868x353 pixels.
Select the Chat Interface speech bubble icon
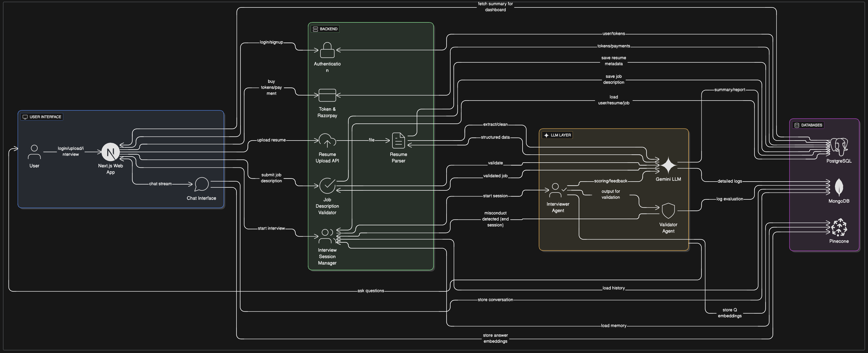pos(201,184)
